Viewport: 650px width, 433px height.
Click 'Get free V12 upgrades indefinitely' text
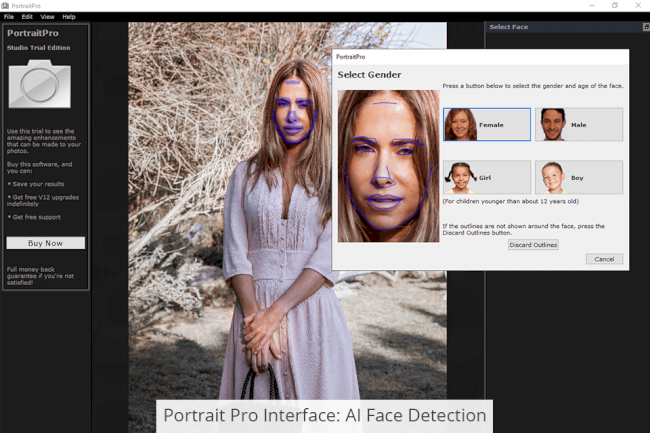coord(43,201)
